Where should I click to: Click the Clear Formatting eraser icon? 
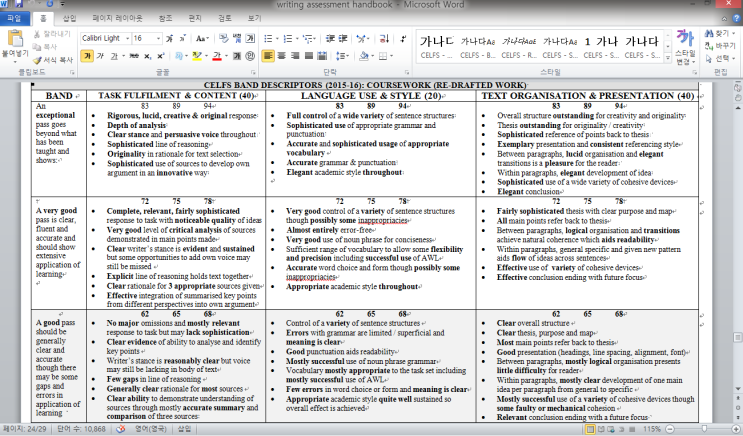pyautogui.click(x=224, y=38)
